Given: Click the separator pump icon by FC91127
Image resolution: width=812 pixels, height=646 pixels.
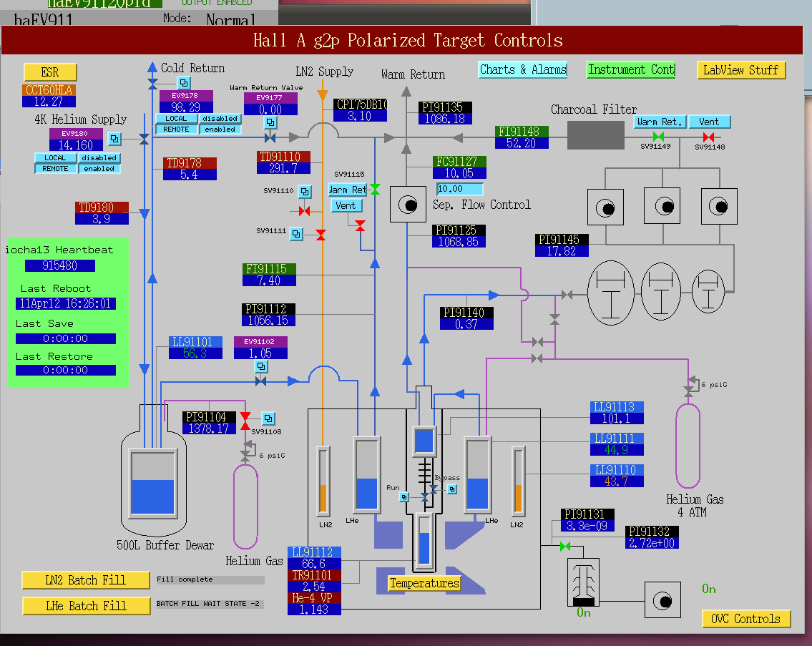Looking at the screenshot, I should tap(408, 205).
